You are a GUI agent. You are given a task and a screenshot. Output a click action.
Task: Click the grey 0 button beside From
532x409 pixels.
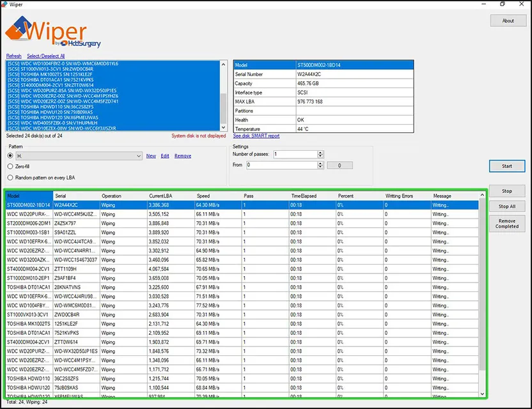[340, 166]
